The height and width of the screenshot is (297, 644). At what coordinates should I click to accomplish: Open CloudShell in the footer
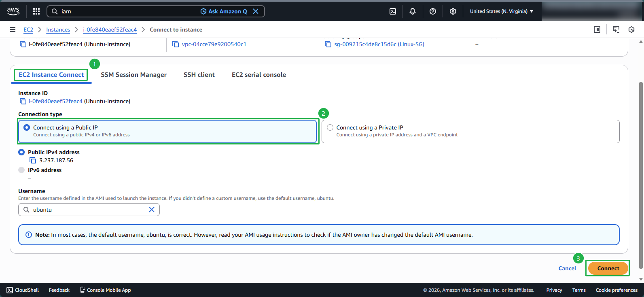[x=23, y=290]
